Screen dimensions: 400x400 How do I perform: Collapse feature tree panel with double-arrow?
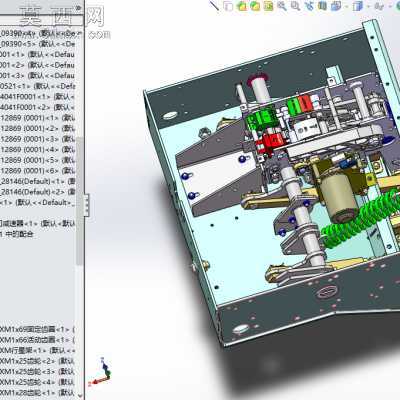click(x=79, y=7)
